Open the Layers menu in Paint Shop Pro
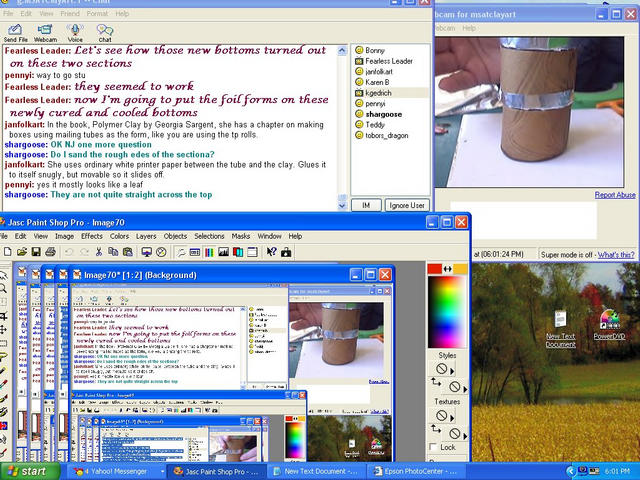This screenshot has width=640, height=480. [146, 236]
